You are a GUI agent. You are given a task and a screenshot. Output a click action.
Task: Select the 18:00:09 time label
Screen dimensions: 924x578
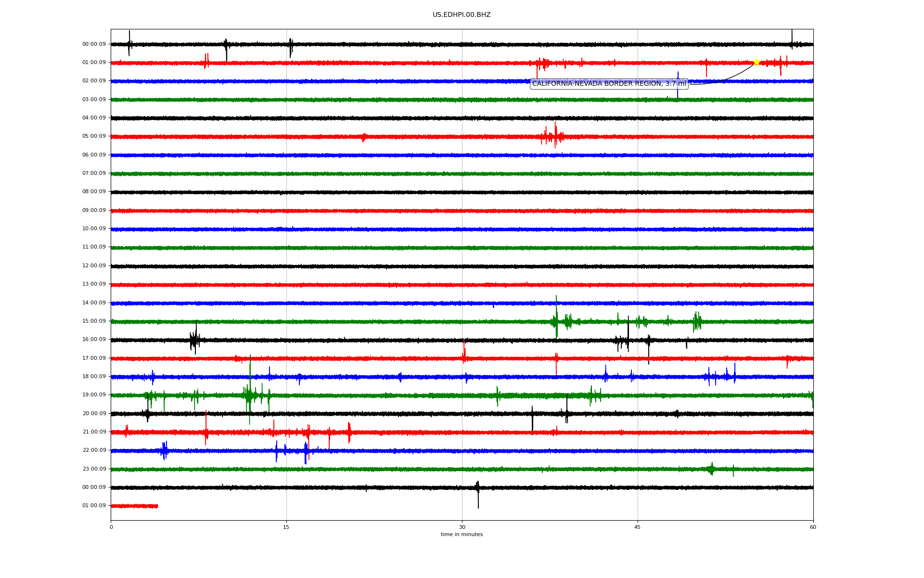pos(94,377)
